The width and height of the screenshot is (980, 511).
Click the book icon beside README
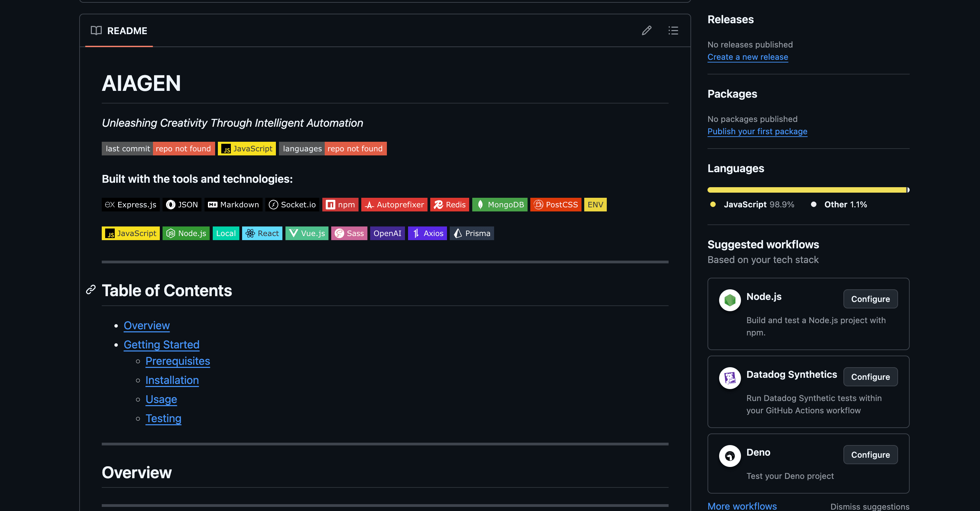pyautogui.click(x=96, y=30)
